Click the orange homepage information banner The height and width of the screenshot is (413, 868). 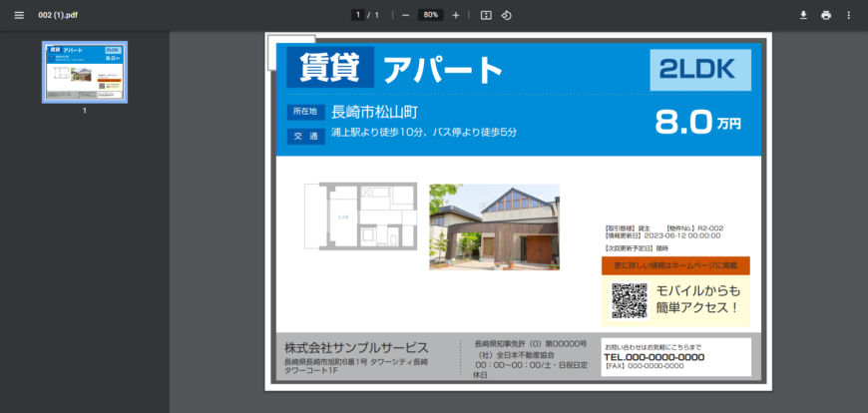(675, 265)
